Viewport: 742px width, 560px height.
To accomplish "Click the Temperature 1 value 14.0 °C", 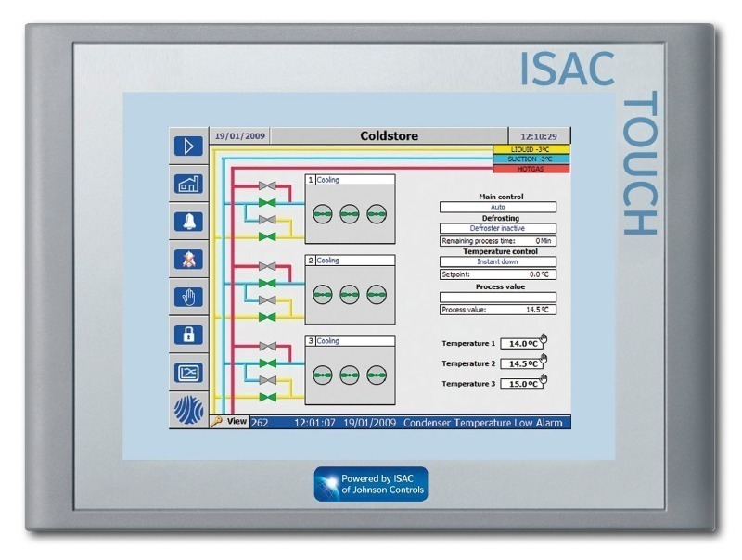I will point(521,344).
